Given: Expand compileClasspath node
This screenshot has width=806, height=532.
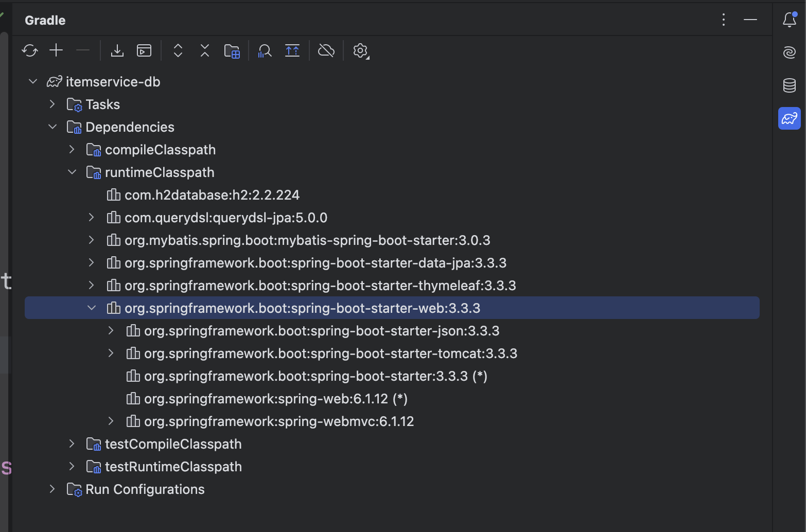Looking at the screenshot, I should pos(72,149).
